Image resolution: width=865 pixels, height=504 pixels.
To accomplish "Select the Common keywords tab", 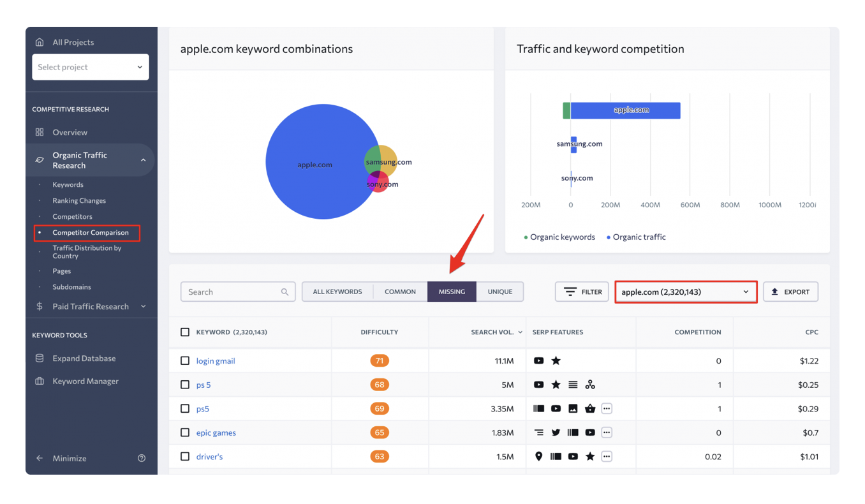I will click(x=400, y=292).
